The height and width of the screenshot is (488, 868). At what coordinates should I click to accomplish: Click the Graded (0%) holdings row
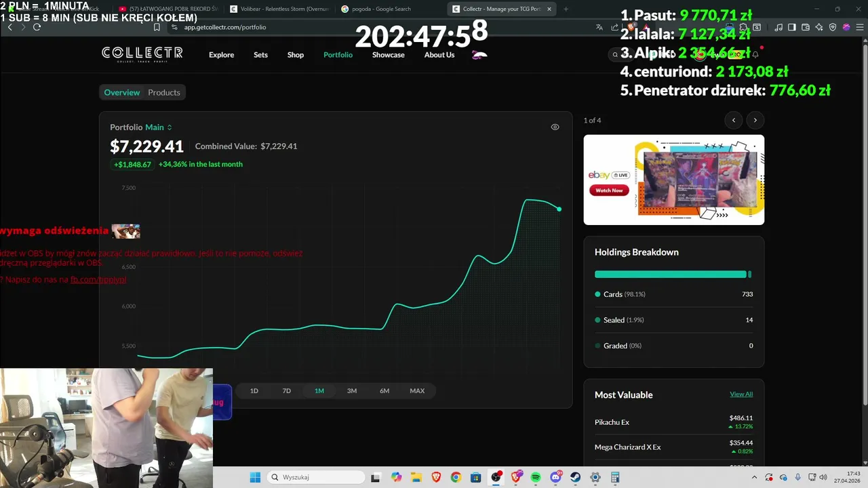coord(673,346)
